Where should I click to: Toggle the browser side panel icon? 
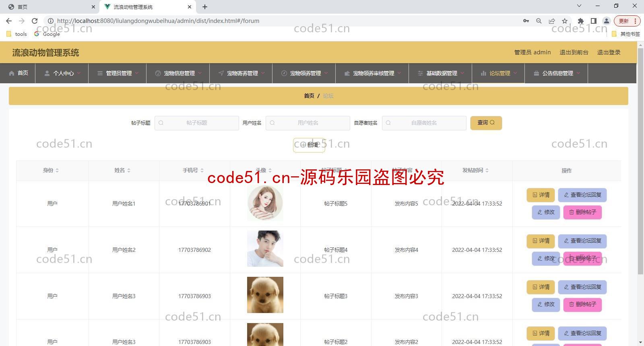(593, 21)
